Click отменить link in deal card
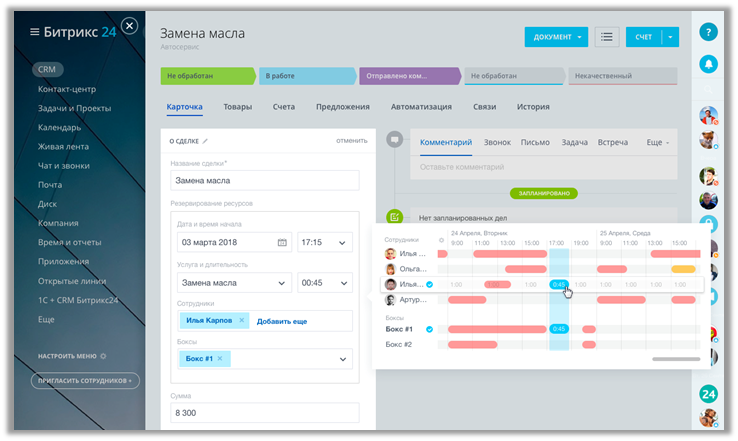 point(352,141)
